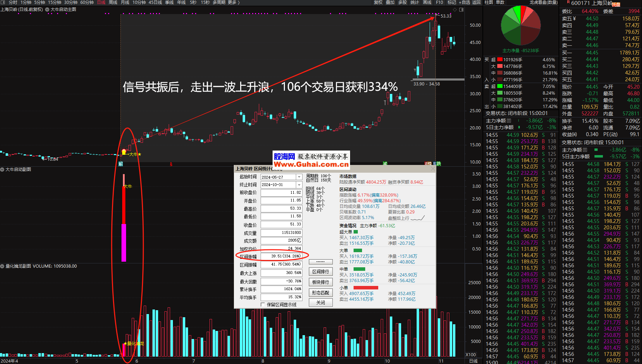Collapse the 大牛启动主图 indicator arrow icon
Viewport: 642px width, 364px height.
click(47, 9)
